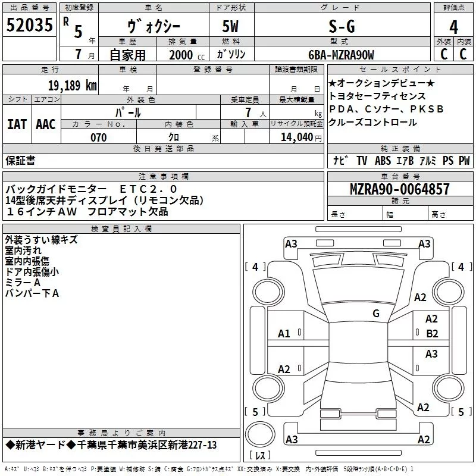The height and width of the screenshot is (476, 476).
Task: Click the クルーズコントロール line
Action: click(x=373, y=122)
